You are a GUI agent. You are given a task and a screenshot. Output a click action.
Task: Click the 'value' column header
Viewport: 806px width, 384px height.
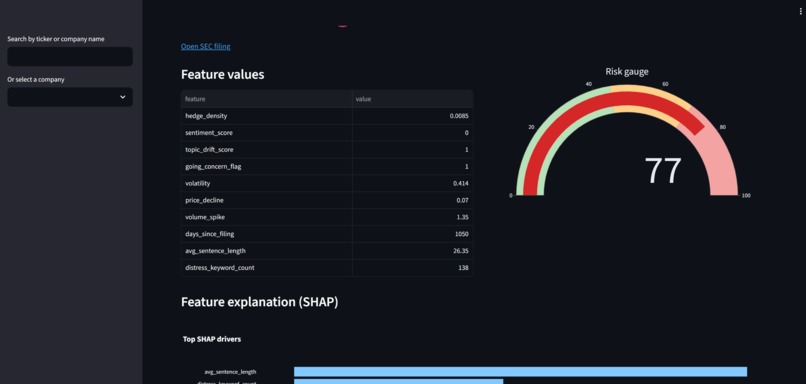(x=413, y=99)
